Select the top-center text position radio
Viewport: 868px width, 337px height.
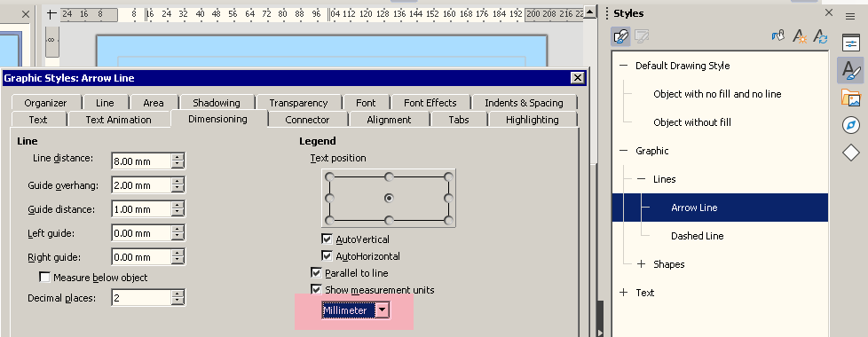pyautogui.click(x=389, y=177)
